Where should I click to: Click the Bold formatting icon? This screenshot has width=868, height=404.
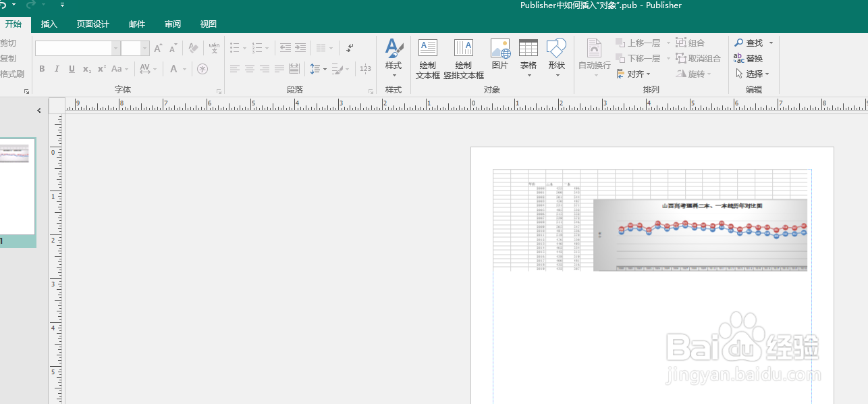point(42,69)
